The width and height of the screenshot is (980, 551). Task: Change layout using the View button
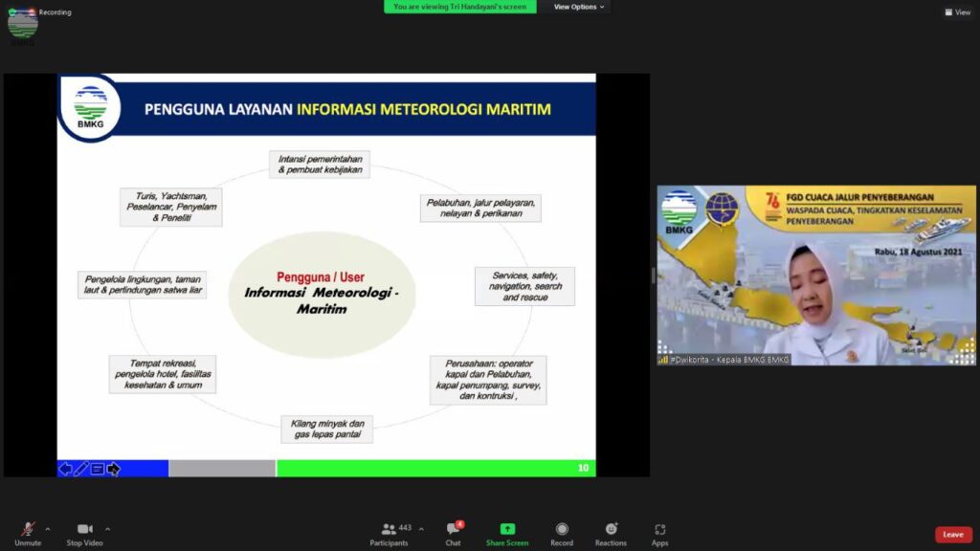(957, 12)
